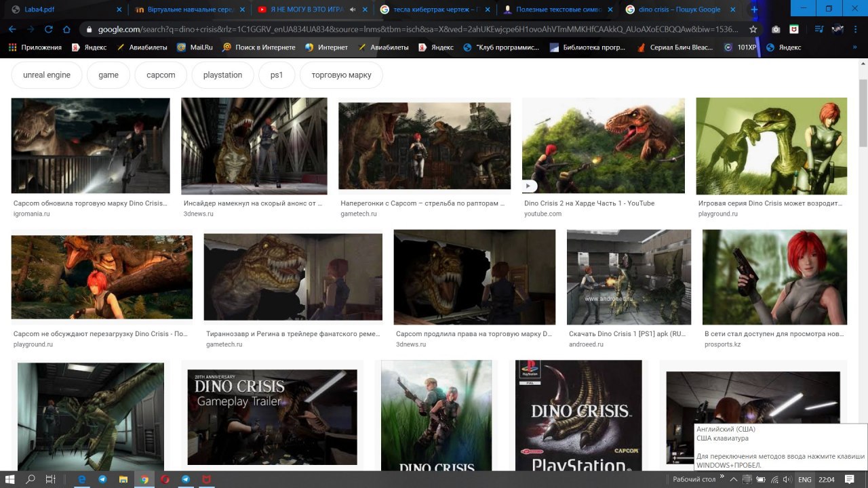Launch Microsoft Edge from the taskbar
The height and width of the screenshot is (488, 868).
tap(82, 479)
